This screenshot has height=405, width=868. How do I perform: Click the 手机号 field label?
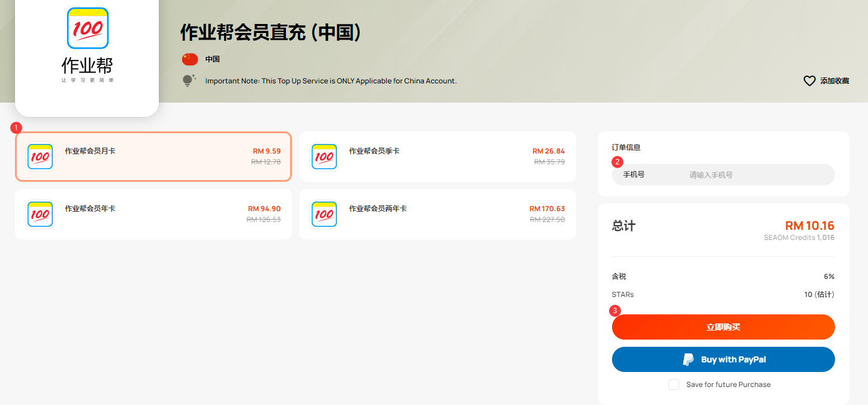634,175
